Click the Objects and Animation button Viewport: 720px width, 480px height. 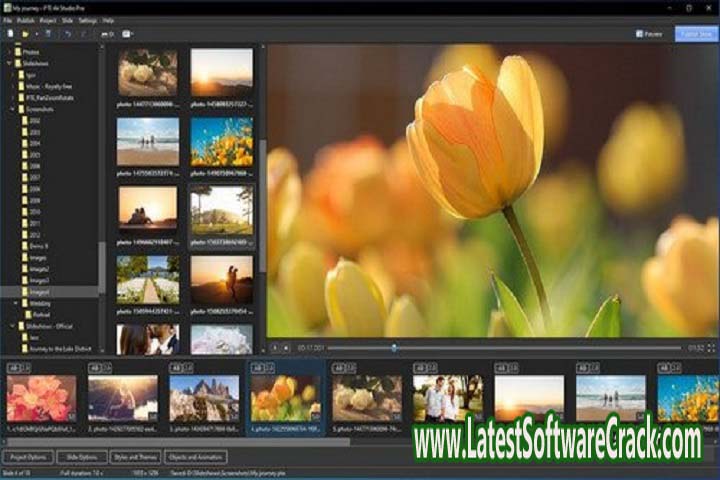[x=195, y=456]
